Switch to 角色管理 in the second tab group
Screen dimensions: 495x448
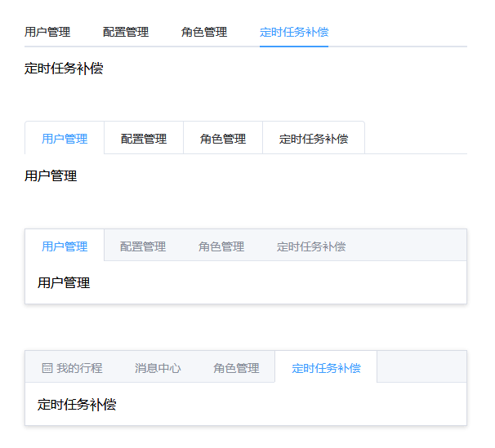(x=223, y=139)
